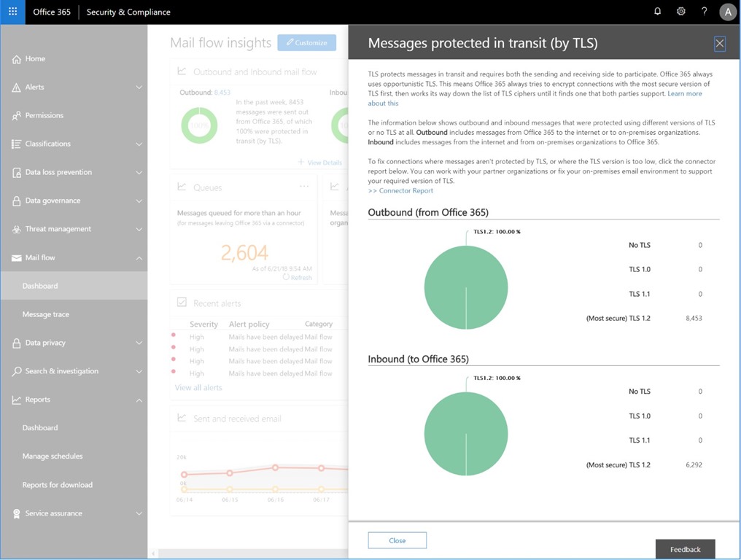Click the Outbound 100% donut chart

[199, 125]
